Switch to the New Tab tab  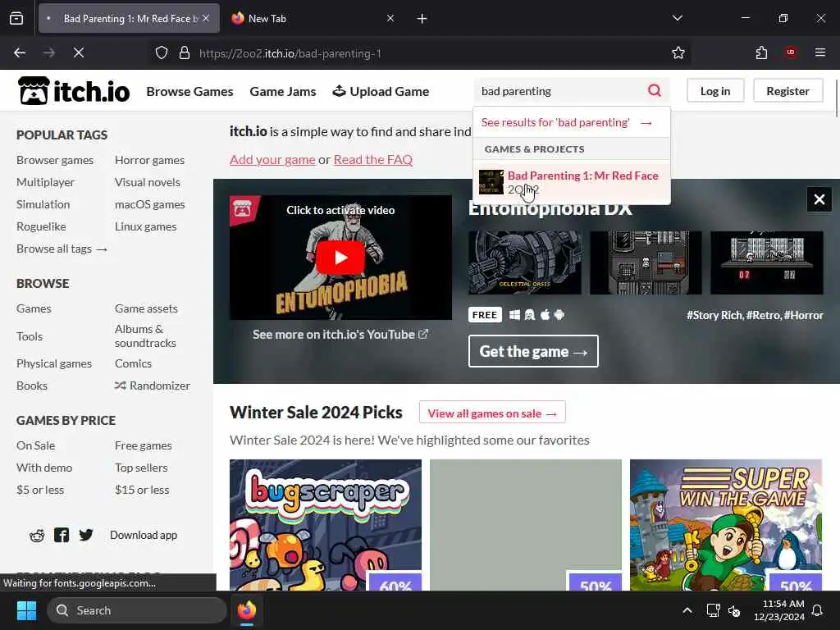pyautogui.click(x=313, y=18)
